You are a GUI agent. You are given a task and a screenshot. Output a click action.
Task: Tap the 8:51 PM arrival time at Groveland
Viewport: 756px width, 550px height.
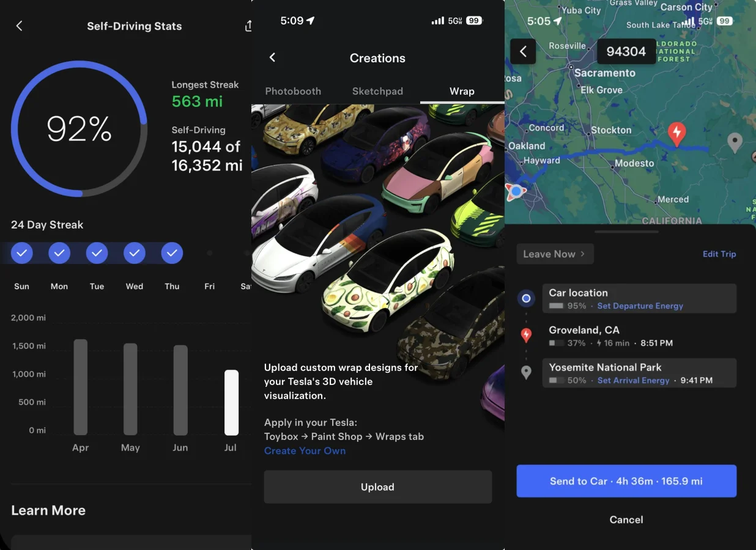tap(656, 343)
